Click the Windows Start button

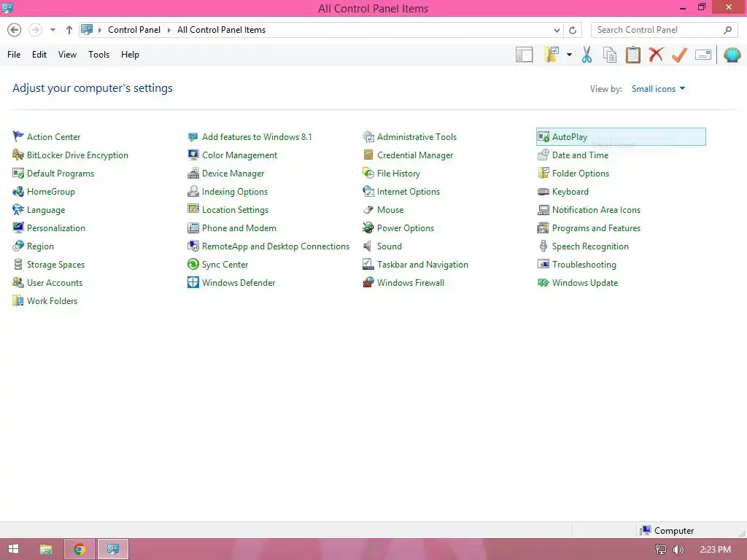[13, 549]
